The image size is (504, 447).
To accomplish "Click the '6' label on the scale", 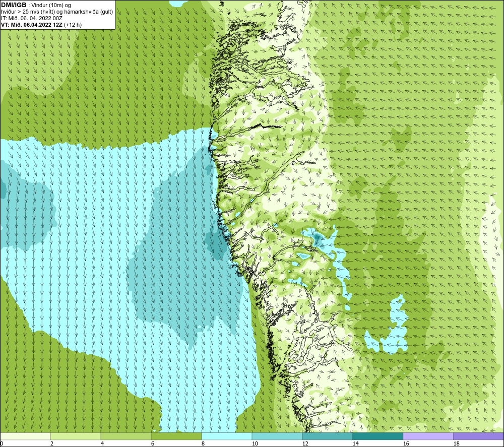I will [152, 444].
